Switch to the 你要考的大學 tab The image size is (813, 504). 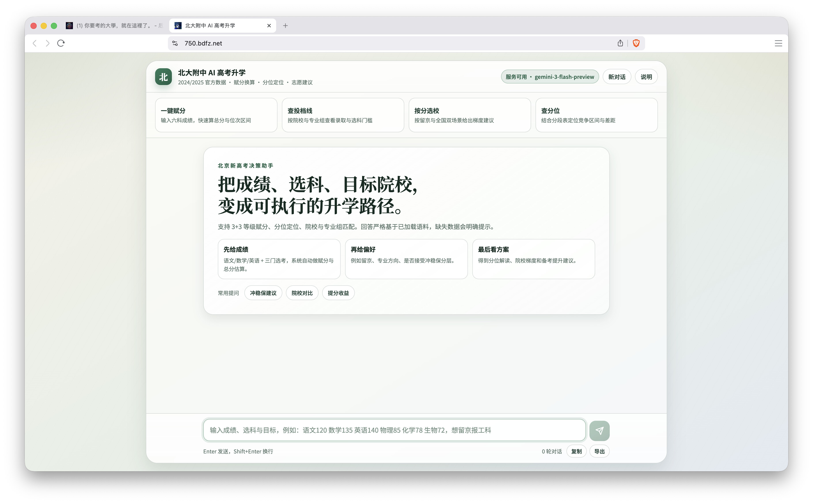115,26
